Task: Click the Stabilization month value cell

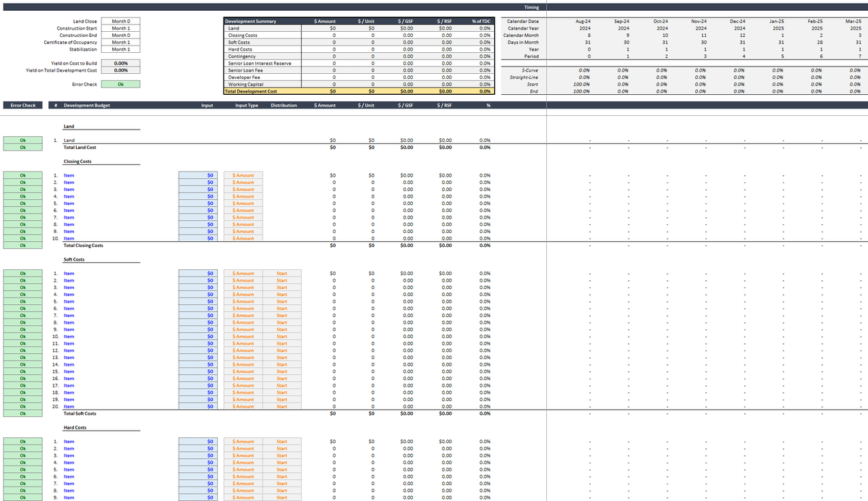Action: click(121, 49)
